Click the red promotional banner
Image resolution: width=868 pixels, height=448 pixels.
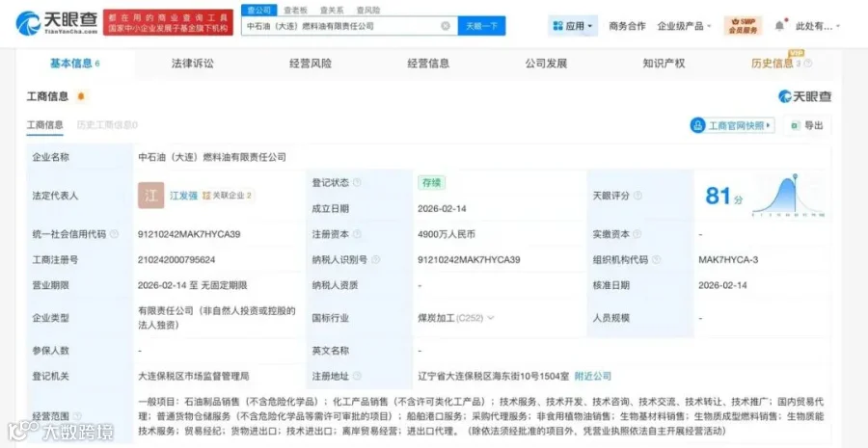pos(168,23)
